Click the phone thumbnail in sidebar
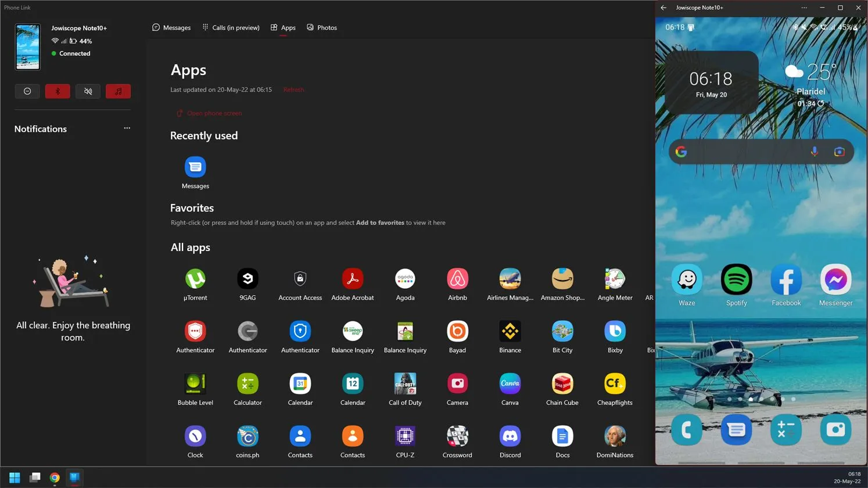Image resolution: width=868 pixels, height=488 pixels. (x=28, y=47)
